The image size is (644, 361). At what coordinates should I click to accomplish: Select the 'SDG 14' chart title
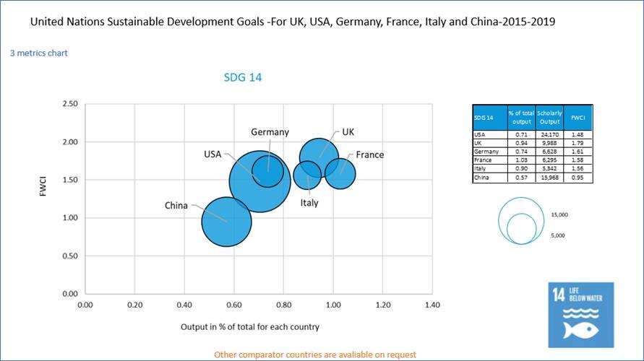coord(242,77)
